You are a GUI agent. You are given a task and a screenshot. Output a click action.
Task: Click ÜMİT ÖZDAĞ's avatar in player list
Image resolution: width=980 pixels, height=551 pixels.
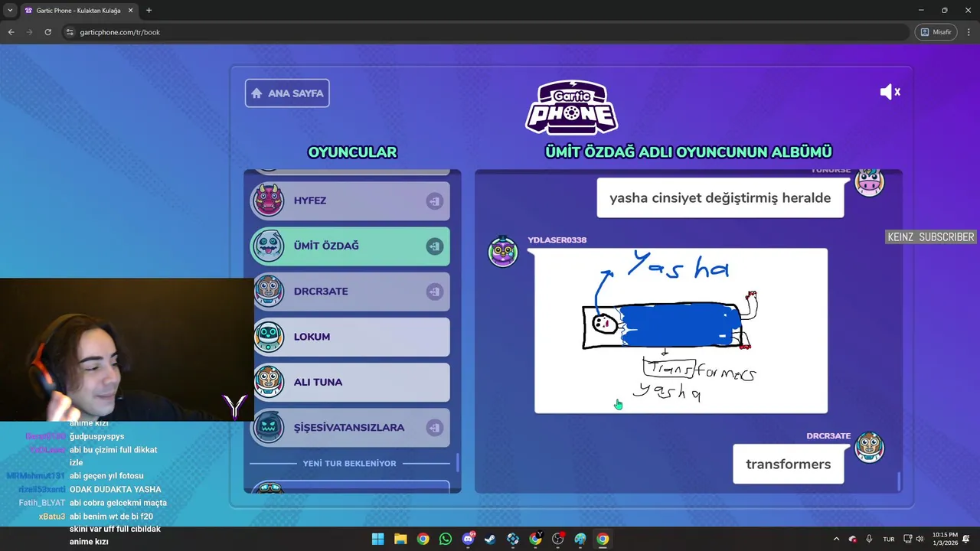click(269, 246)
